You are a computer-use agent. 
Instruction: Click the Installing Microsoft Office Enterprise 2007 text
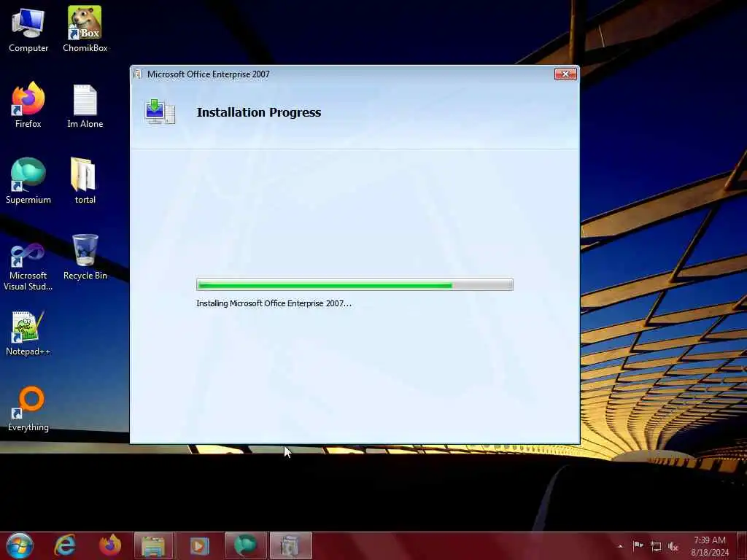pos(274,303)
